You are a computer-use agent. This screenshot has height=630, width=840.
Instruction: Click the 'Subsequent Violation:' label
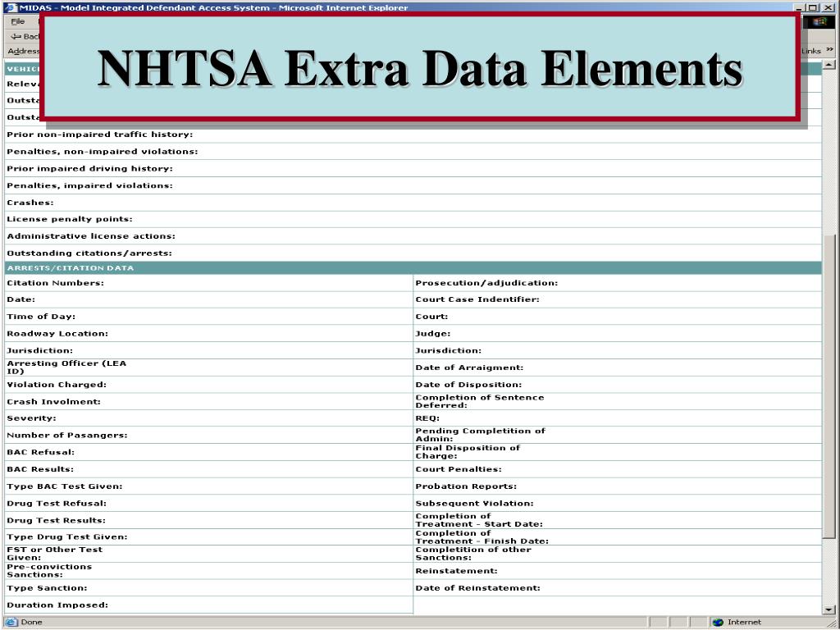tap(474, 504)
